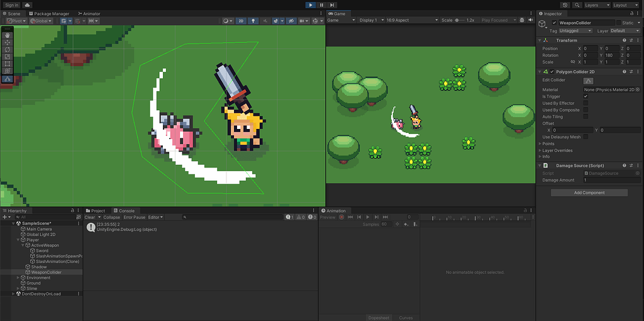Click the Edit Collider button icon

coord(589,81)
